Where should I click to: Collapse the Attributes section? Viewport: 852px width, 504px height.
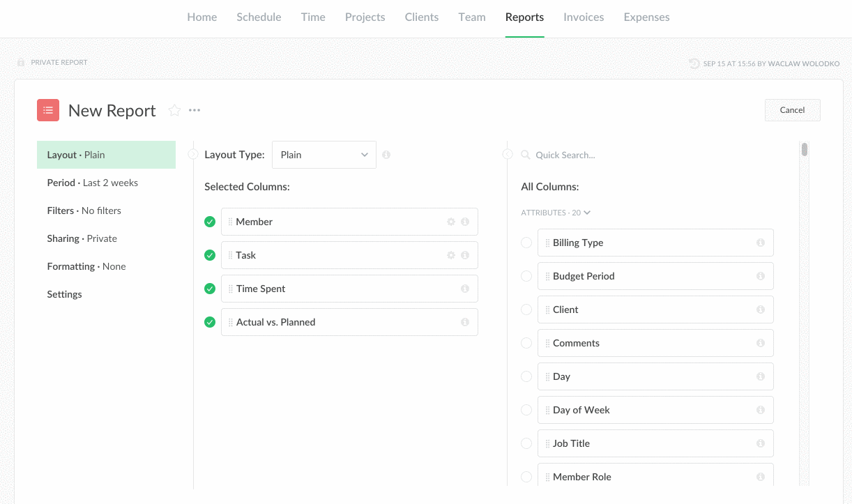tap(556, 213)
